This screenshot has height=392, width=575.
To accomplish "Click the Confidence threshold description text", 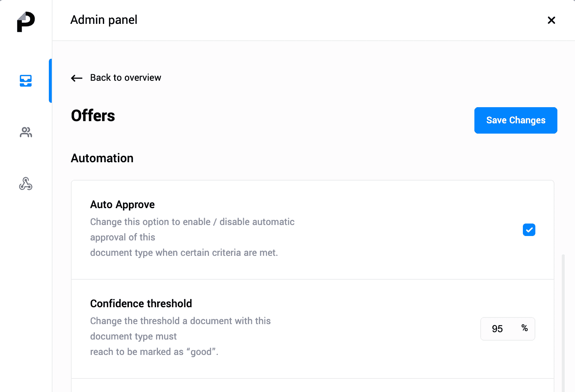I will pyautogui.click(x=180, y=336).
